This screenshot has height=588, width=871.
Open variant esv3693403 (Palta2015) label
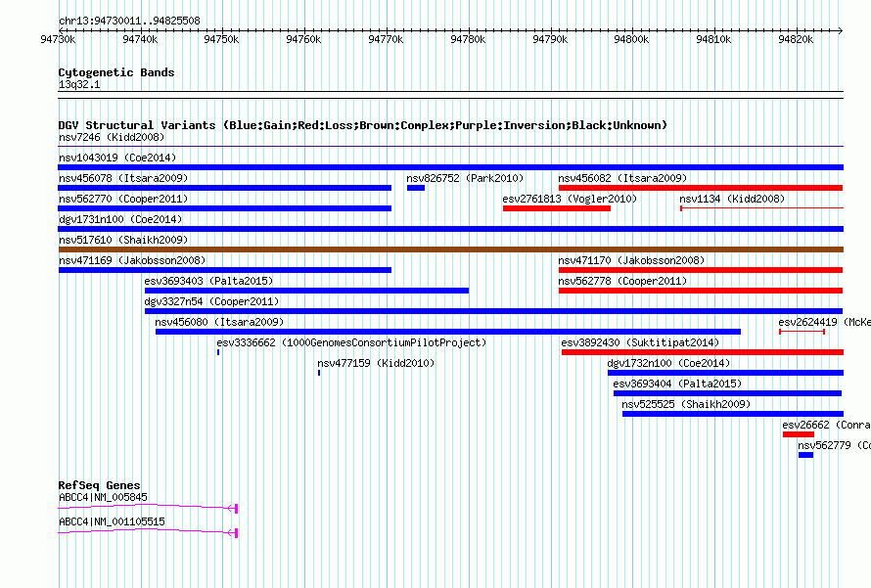coord(208,281)
